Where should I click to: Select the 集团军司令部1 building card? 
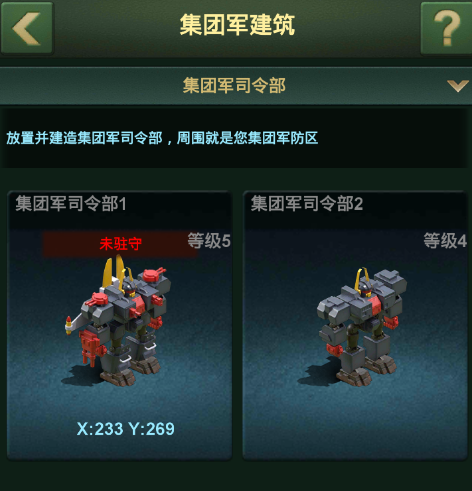[x=119, y=326]
